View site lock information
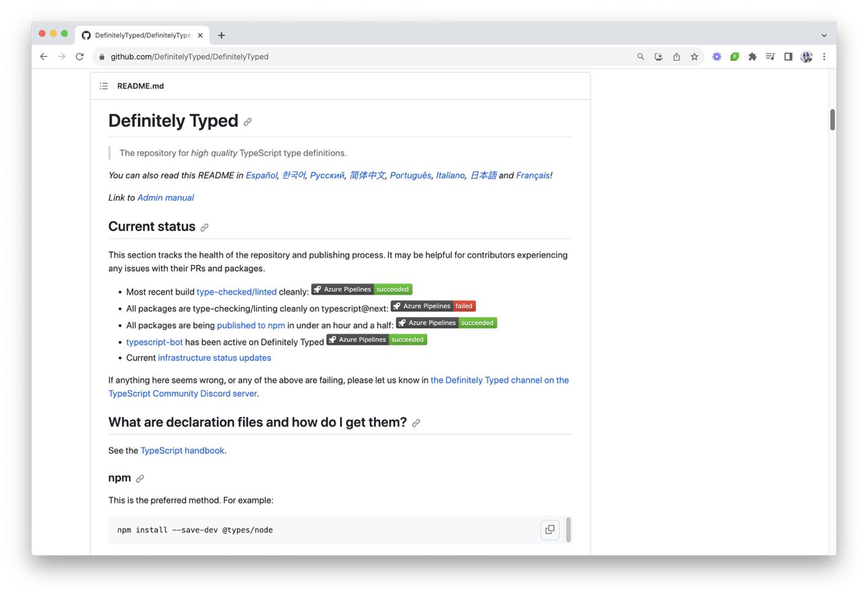868x597 pixels. click(102, 56)
